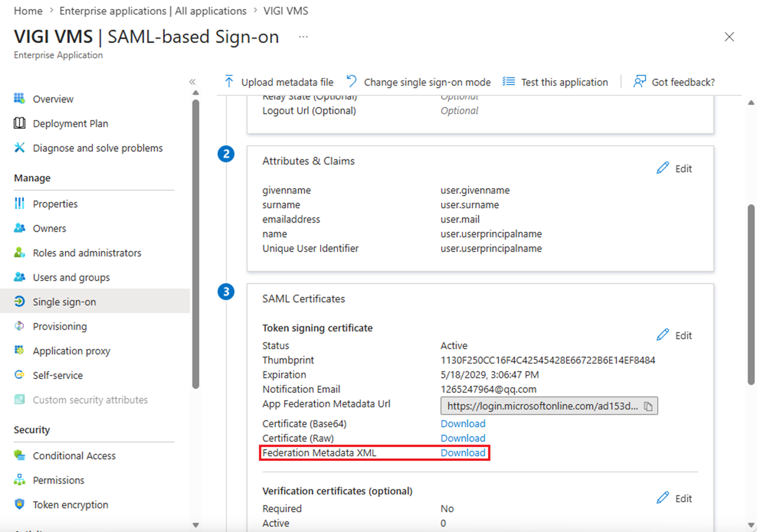Click Change single sign-on mode label
Image resolution: width=757 pixels, height=532 pixels.
[427, 82]
